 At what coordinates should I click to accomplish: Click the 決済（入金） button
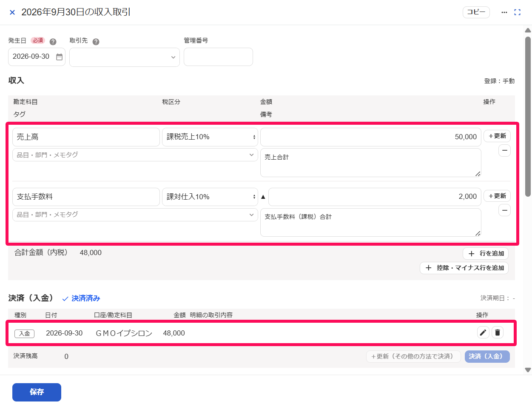pos(487,356)
